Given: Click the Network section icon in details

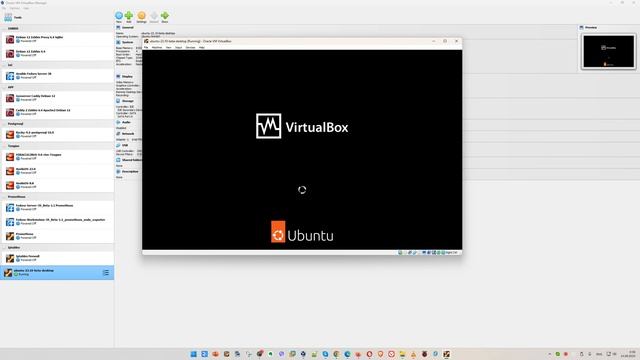Looking at the screenshot, I should (118, 133).
